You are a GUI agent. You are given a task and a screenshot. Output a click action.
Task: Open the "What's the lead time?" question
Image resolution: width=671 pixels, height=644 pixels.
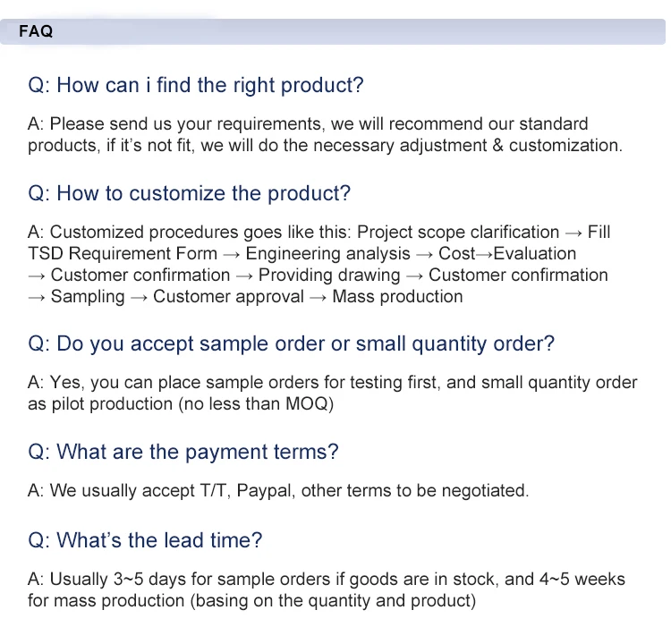pos(145,540)
